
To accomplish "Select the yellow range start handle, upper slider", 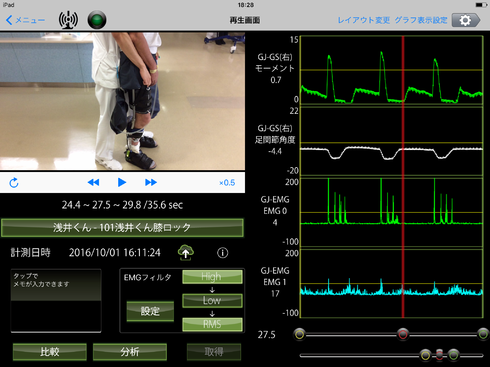I will 300,334.
